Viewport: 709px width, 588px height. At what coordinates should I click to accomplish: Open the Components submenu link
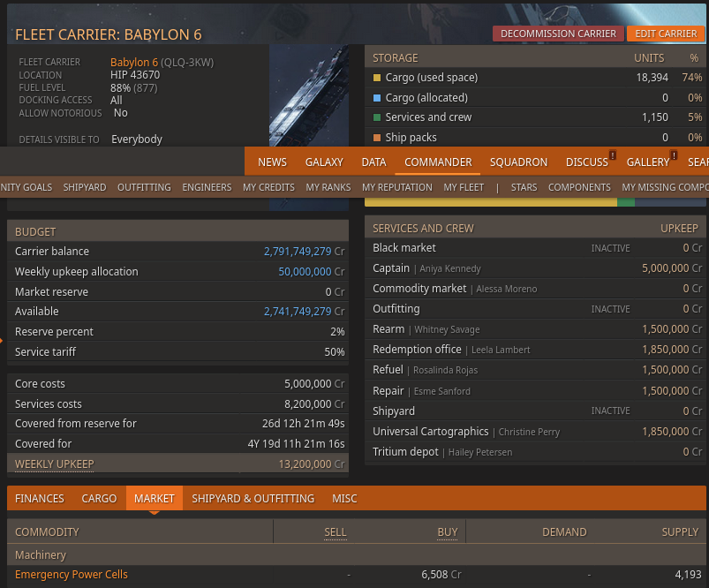click(x=579, y=187)
